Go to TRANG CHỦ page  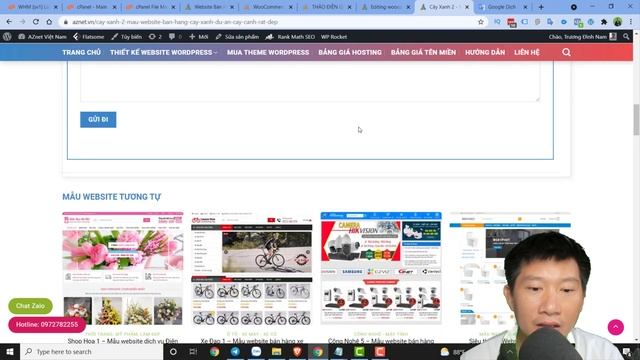tap(82, 52)
